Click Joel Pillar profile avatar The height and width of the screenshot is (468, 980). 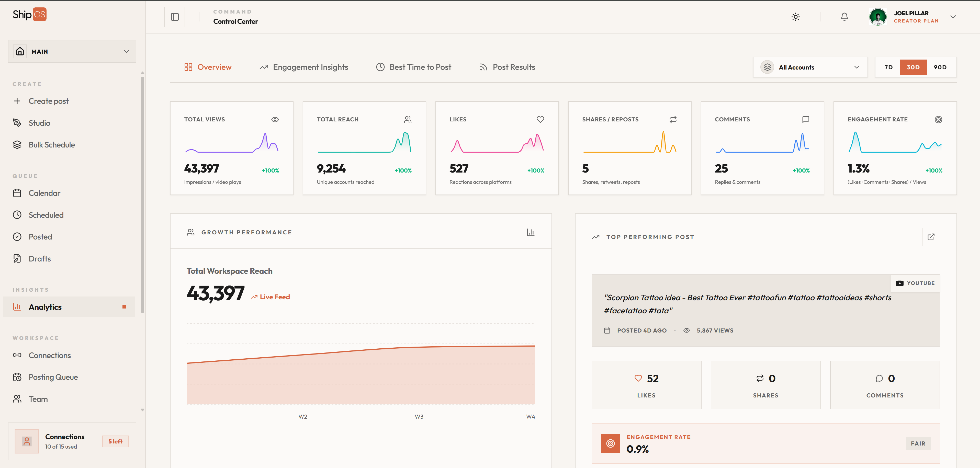[x=878, y=17]
